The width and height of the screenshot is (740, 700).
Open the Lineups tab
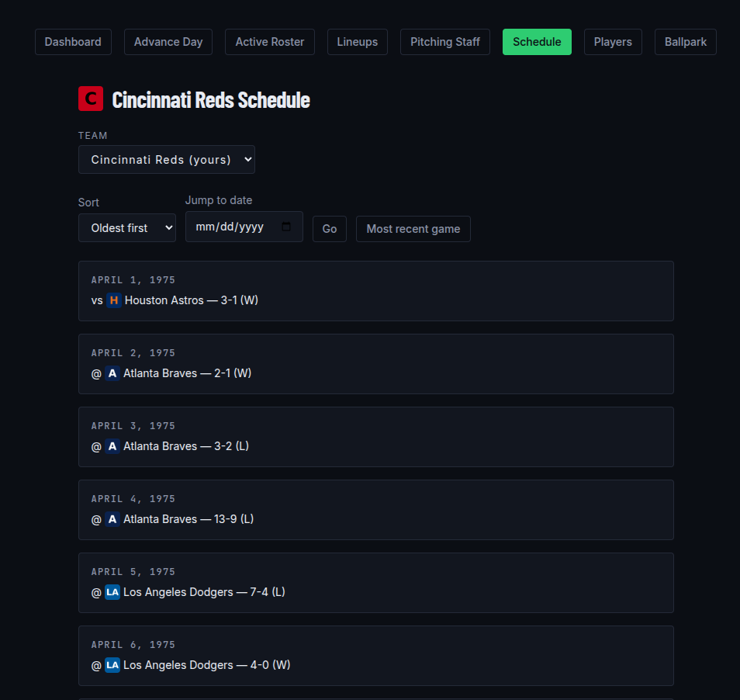358,42
